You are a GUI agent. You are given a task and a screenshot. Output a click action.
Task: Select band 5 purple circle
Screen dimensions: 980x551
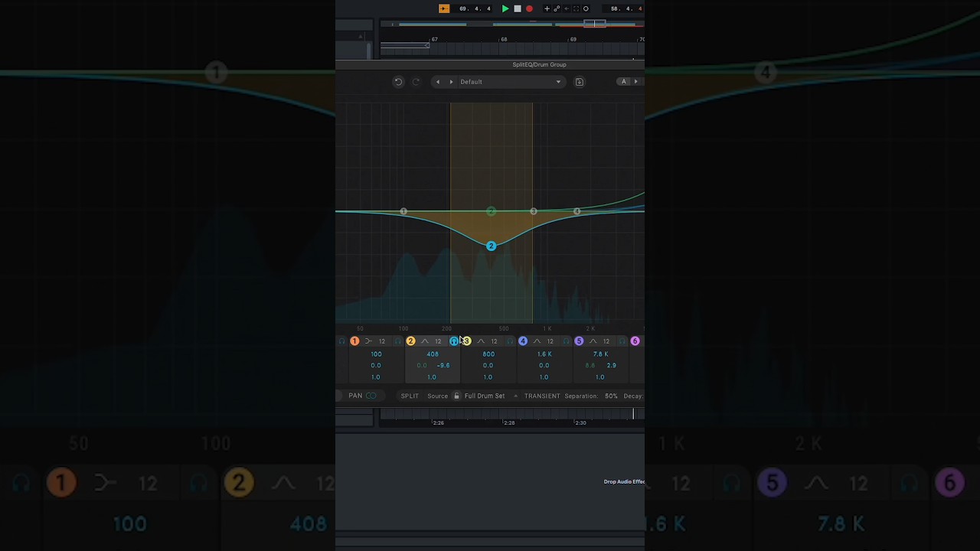(579, 341)
